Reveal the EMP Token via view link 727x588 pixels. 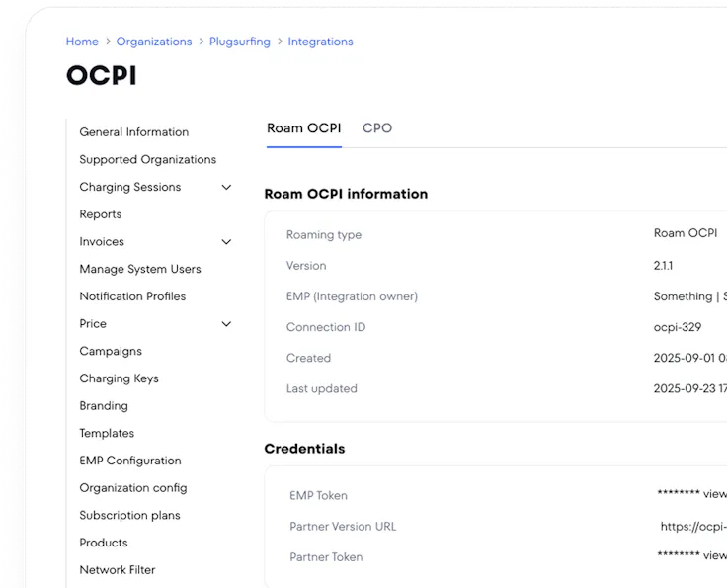[715, 494]
